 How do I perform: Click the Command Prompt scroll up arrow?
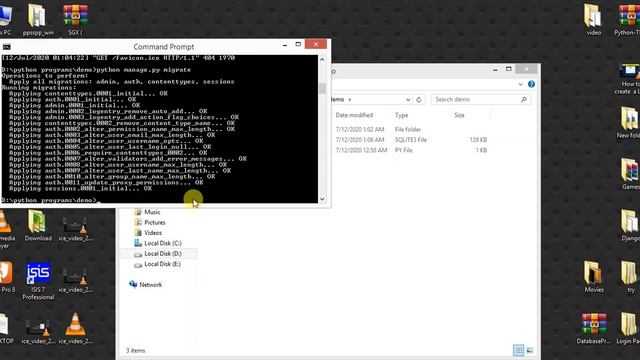322,60
